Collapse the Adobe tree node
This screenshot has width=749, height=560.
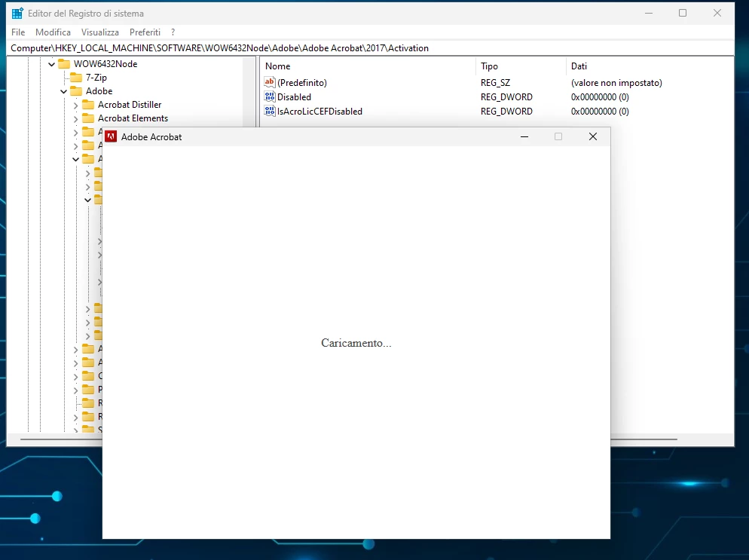pyautogui.click(x=63, y=91)
